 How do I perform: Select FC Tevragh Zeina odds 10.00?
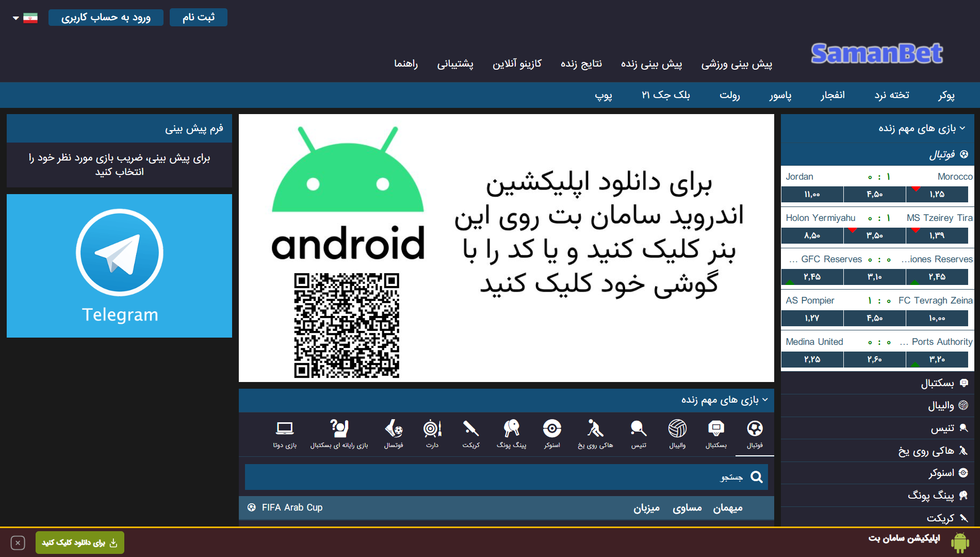coord(937,318)
